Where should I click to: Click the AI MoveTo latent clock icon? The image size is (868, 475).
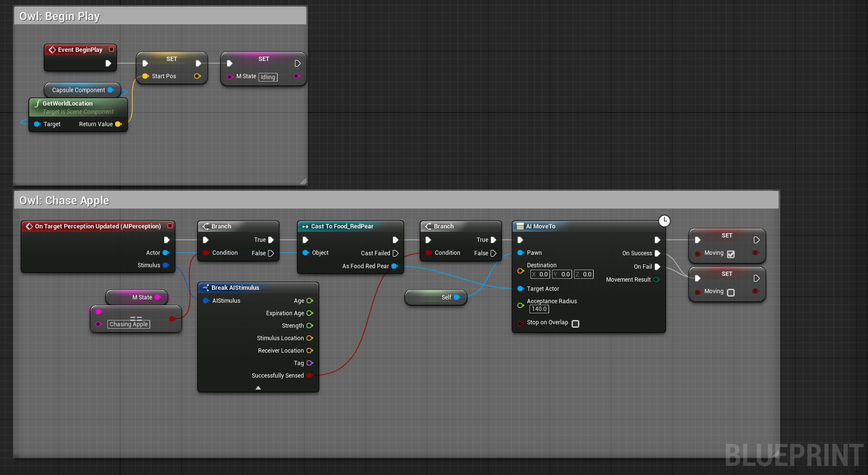click(x=664, y=221)
